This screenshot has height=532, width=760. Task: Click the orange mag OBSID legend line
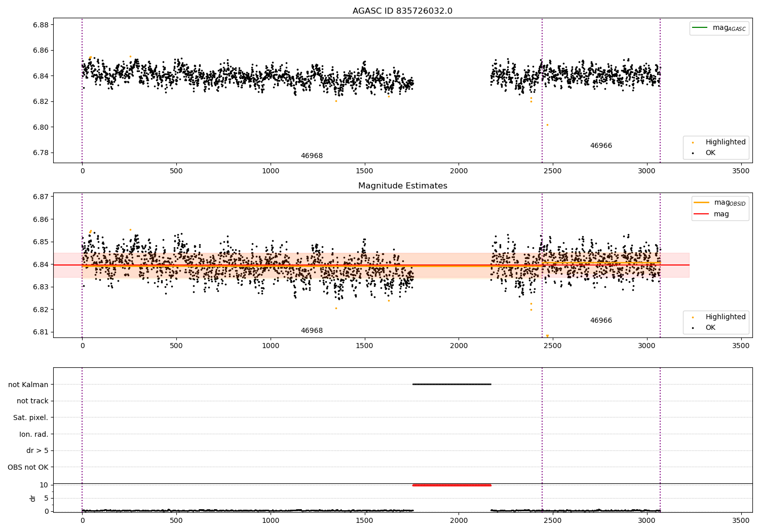pos(702,202)
